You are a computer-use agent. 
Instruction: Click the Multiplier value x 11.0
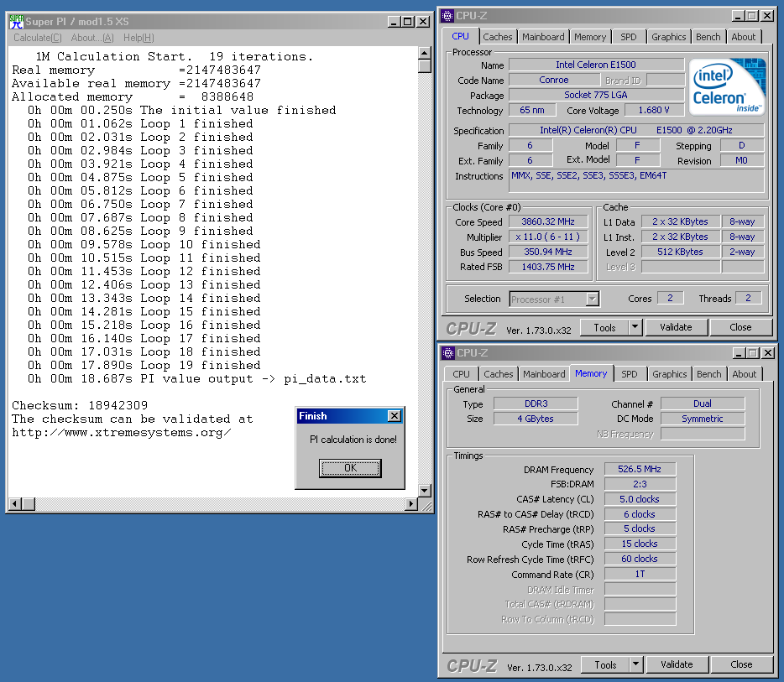tap(548, 237)
